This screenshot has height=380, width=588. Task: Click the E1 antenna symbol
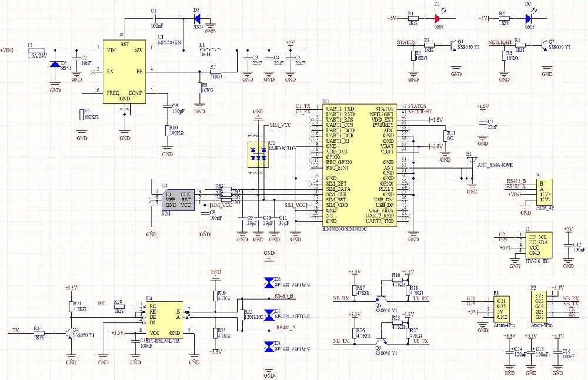coord(470,160)
